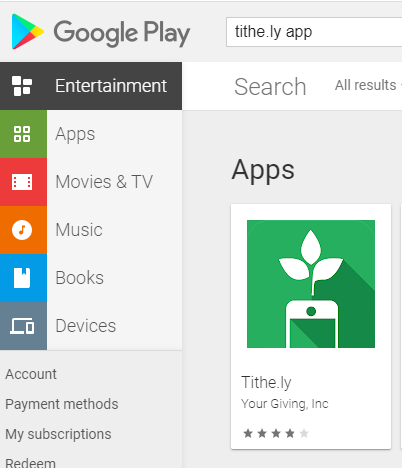Screen dimensions: 402x468
Task: Click the Tithe.ly star rating
Action: [276, 433]
